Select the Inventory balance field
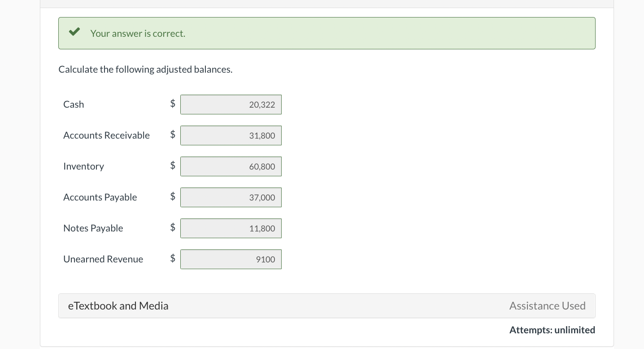 (x=231, y=166)
